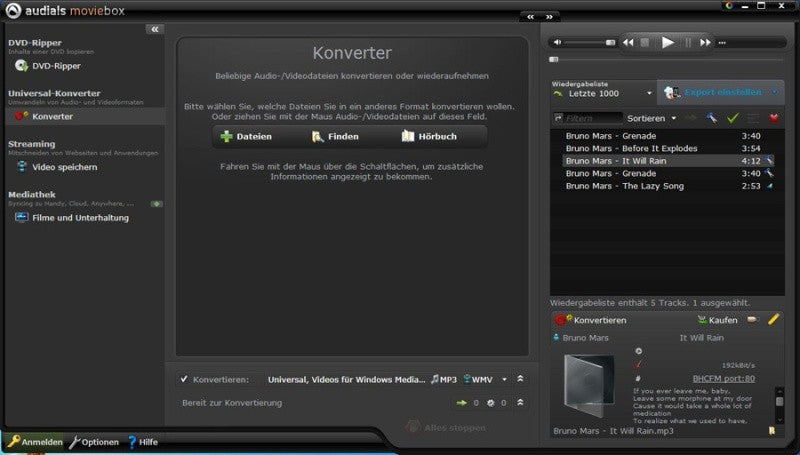
Task: Open the BHCFM port:80 link
Action: [723, 378]
